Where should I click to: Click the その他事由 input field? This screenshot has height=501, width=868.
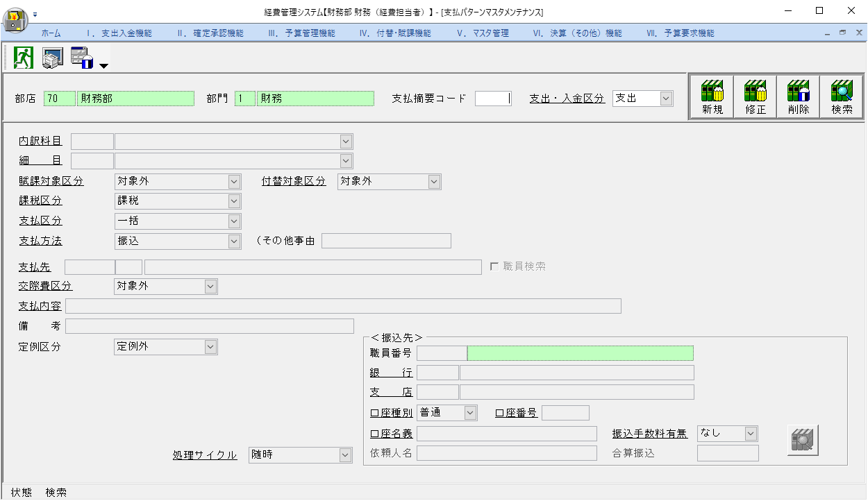(x=386, y=241)
